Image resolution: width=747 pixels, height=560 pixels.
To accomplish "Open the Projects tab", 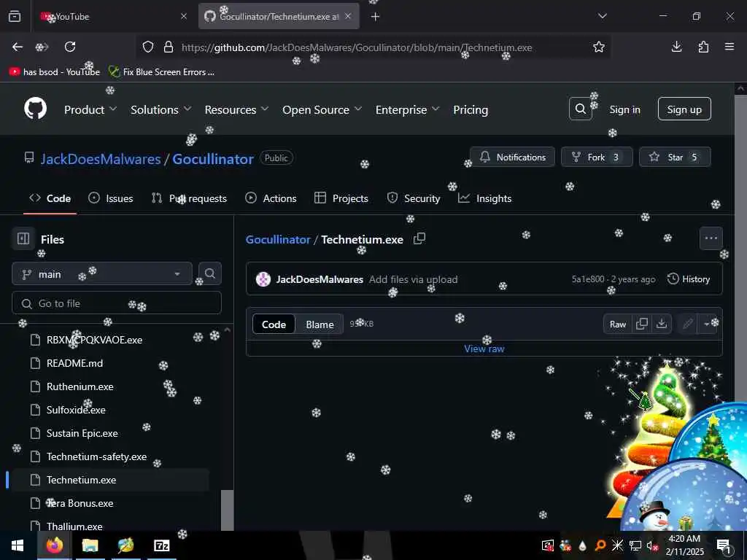I will [x=341, y=198].
